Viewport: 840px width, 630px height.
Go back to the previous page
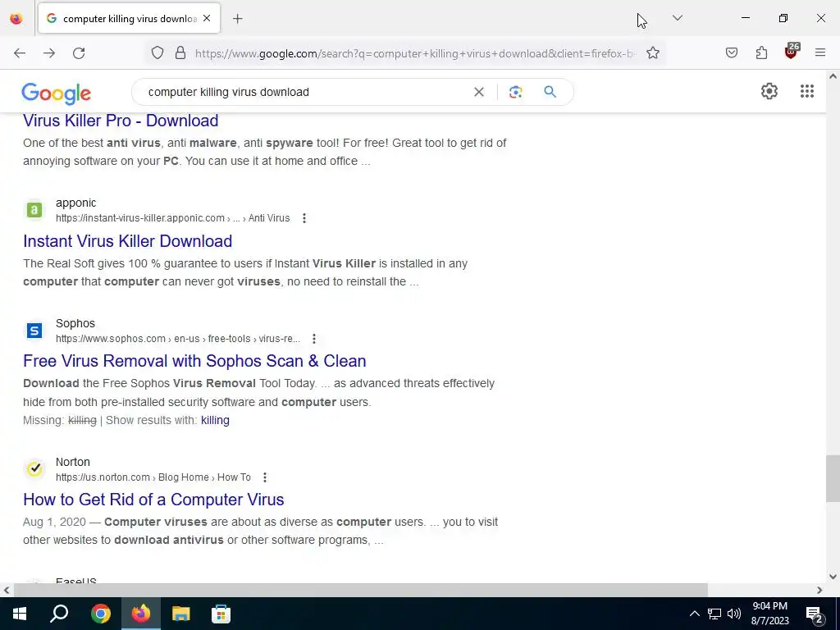[x=20, y=53]
